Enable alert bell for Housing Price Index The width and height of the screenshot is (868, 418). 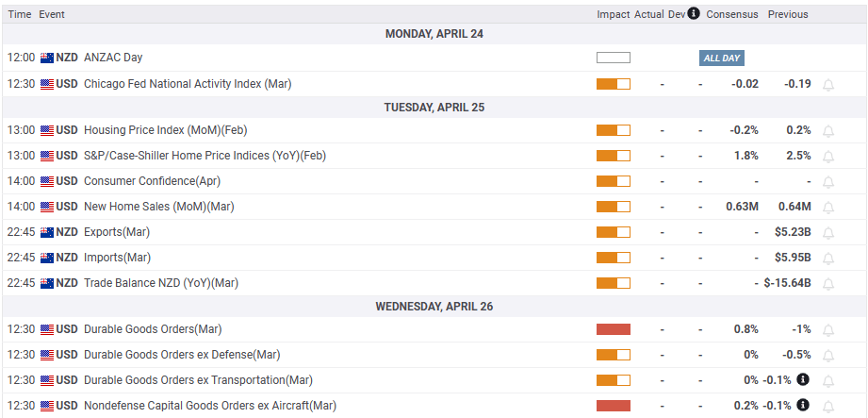(828, 130)
